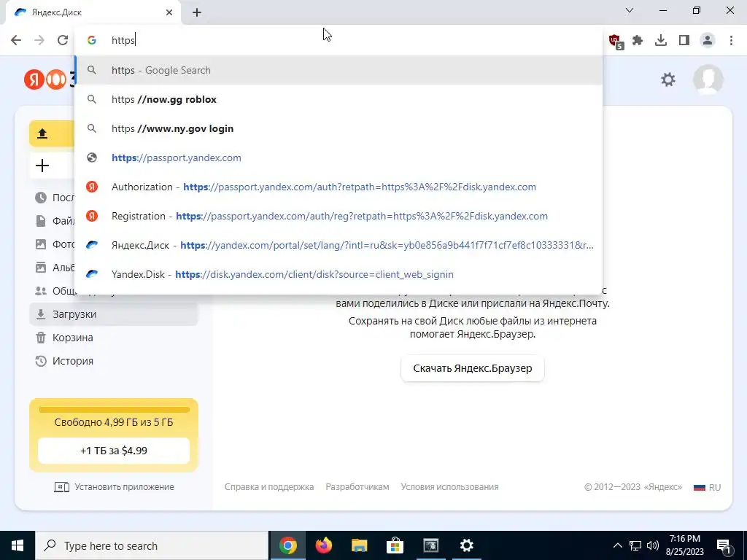This screenshot has height=560, width=747.
Task: Reload the current page
Action: pyautogui.click(x=63, y=40)
